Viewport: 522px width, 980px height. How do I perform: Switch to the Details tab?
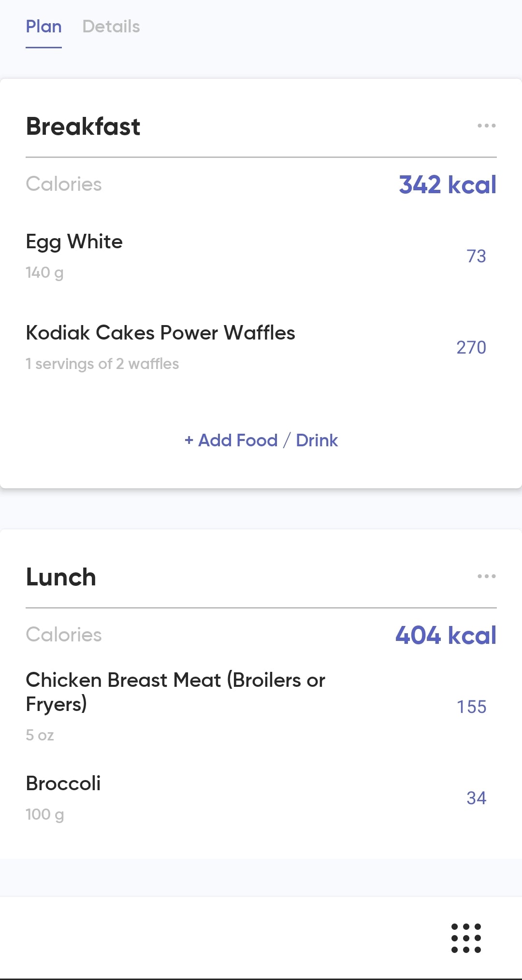point(111,27)
